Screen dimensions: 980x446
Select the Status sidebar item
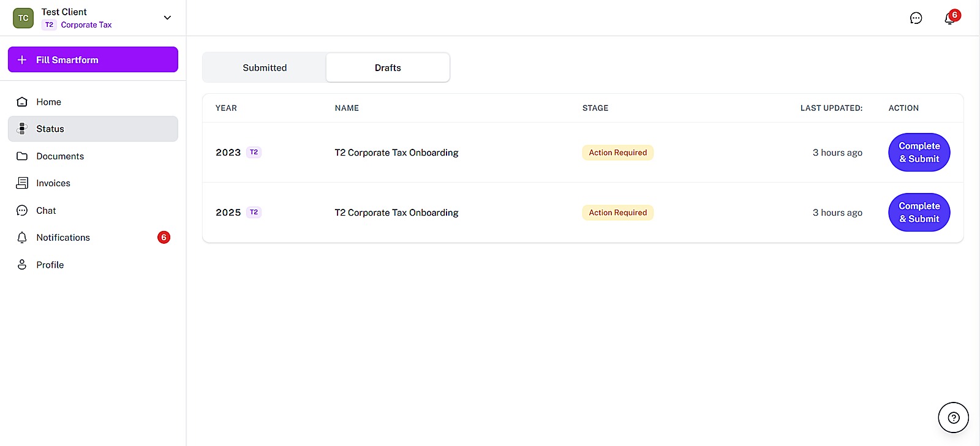[x=93, y=129]
